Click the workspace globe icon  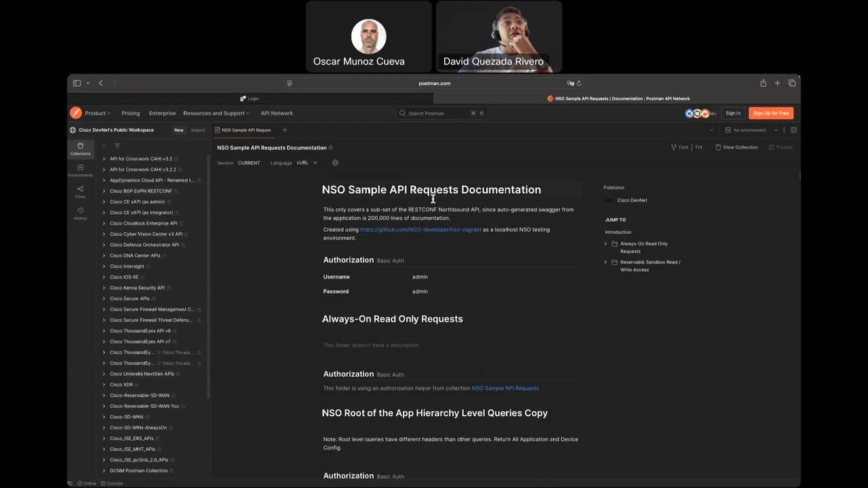(73, 130)
